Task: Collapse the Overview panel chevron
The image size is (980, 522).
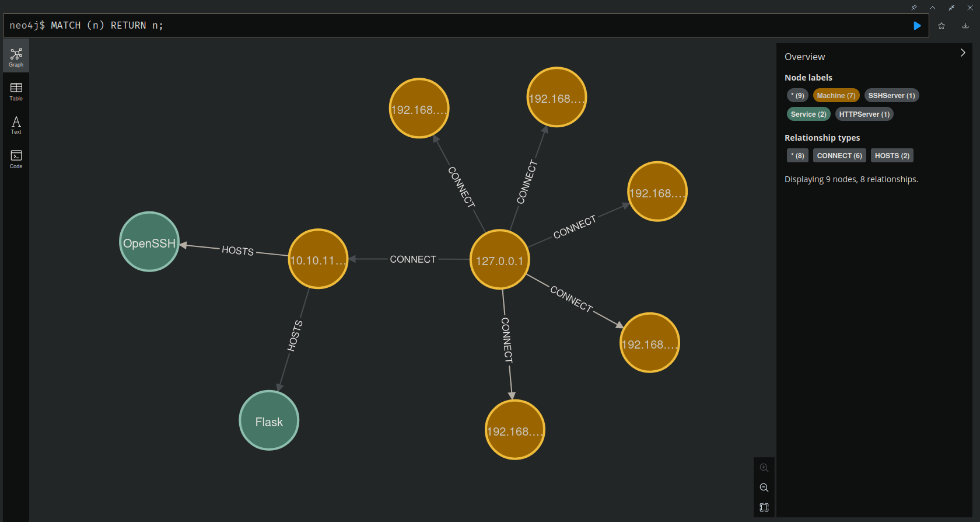Action: tap(963, 53)
